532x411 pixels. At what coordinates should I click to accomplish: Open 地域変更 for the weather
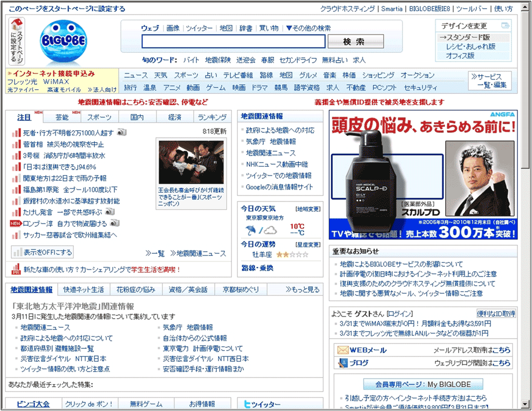pos(308,209)
